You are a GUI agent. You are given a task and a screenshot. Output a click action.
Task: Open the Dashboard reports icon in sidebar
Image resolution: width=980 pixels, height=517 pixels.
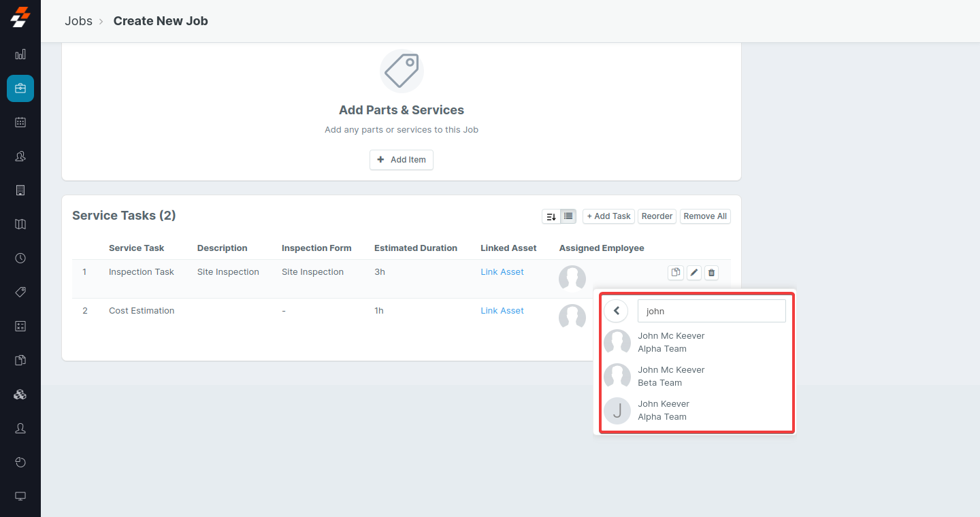point(20,54)
